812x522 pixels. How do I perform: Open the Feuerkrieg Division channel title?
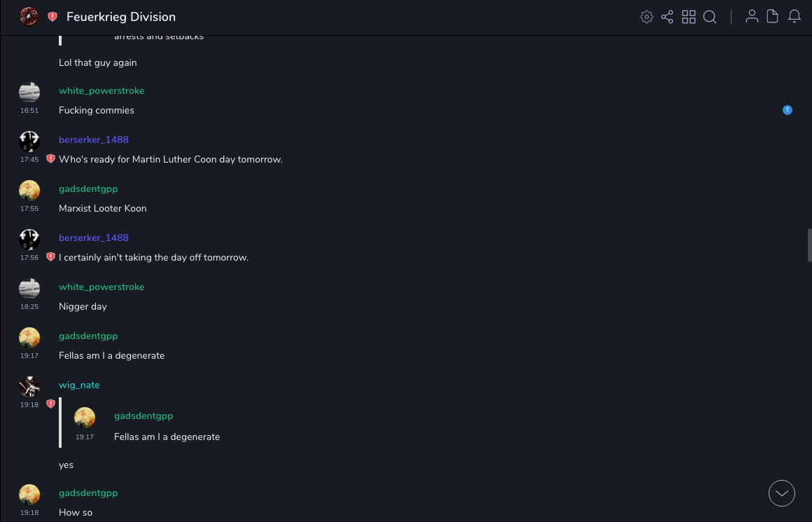point(121,17)
